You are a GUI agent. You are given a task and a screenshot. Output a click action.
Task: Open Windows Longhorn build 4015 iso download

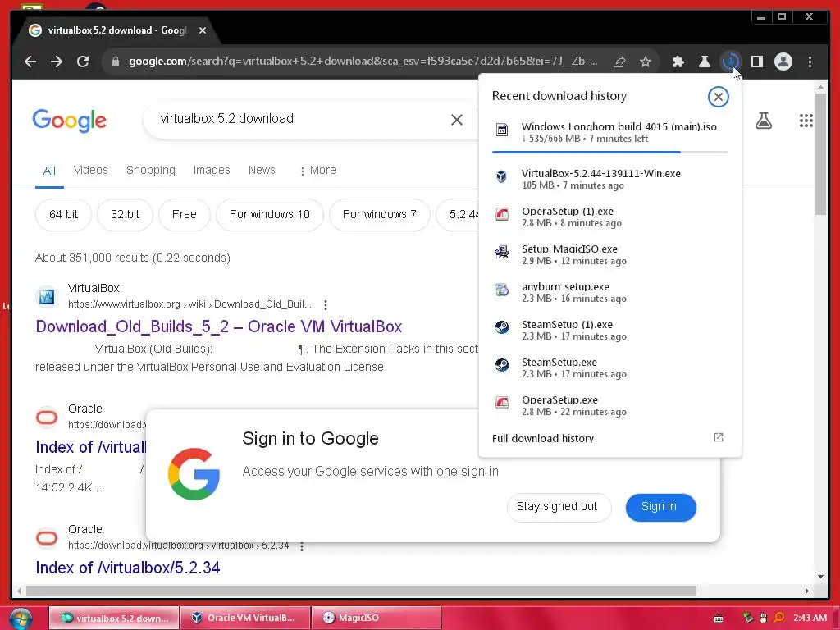pyautogui.click(x=609, y=132)
